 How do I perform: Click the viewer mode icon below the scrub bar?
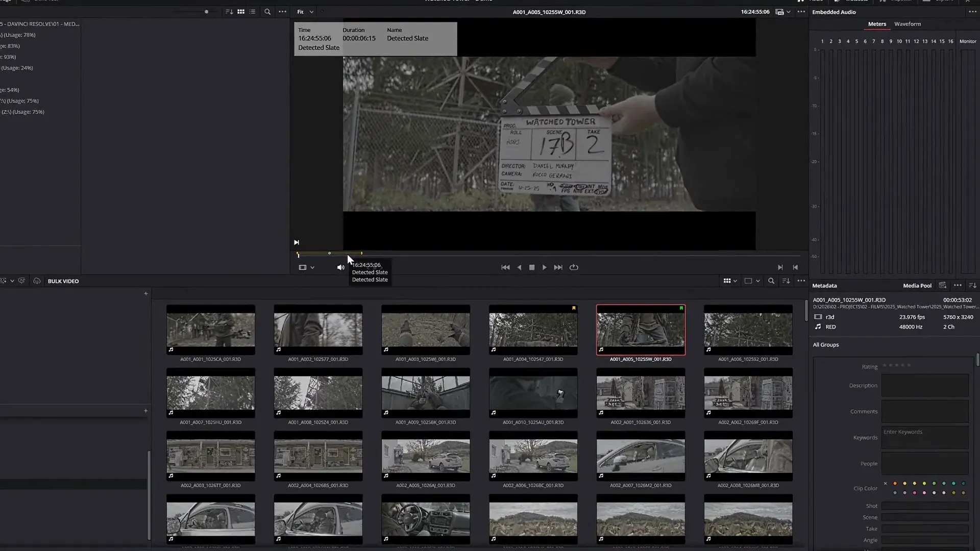[303, 267]
